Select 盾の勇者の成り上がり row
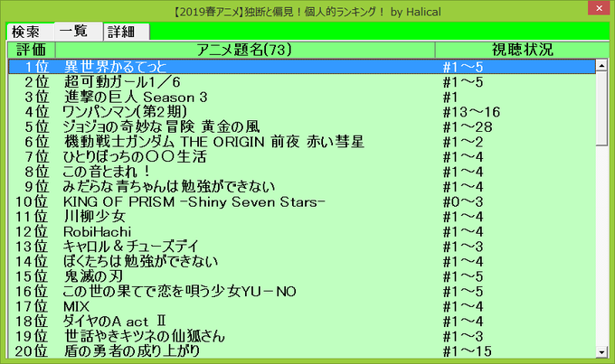The height and width of the screenshot is (364, 615). coord(301,351)
